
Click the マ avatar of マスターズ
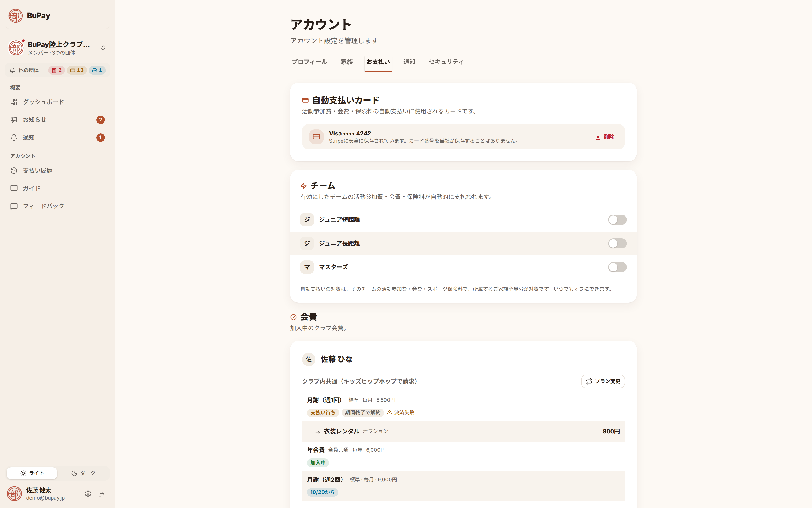click(307, 267)
